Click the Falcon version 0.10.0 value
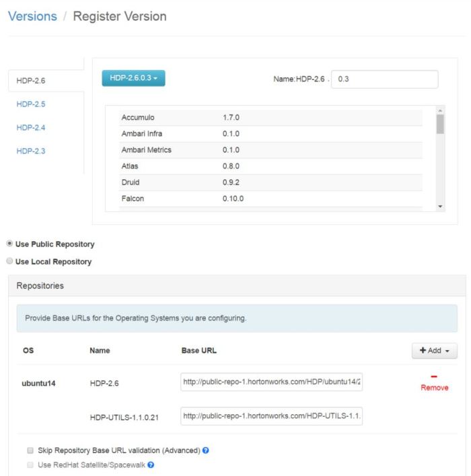 point(233,199)
